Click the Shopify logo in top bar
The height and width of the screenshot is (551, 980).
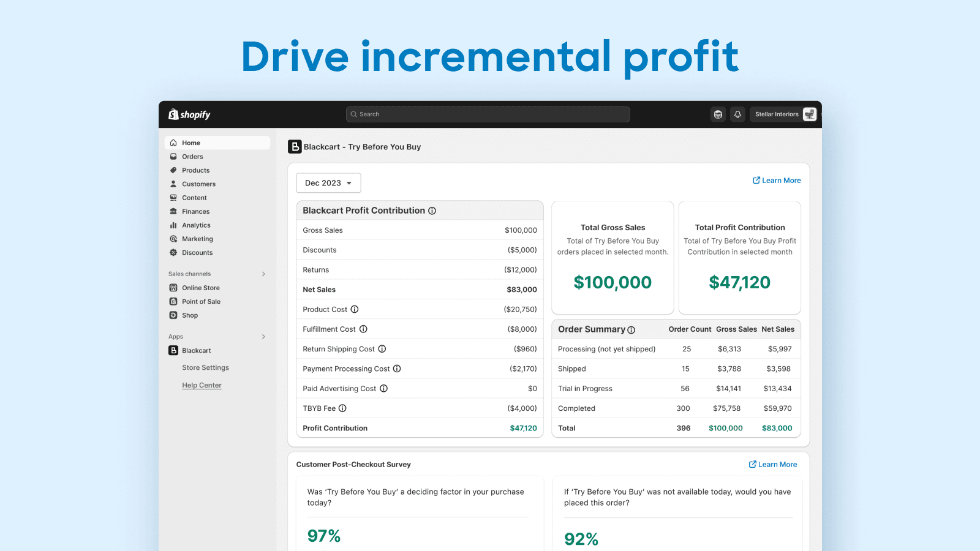[x=189, y=114]
